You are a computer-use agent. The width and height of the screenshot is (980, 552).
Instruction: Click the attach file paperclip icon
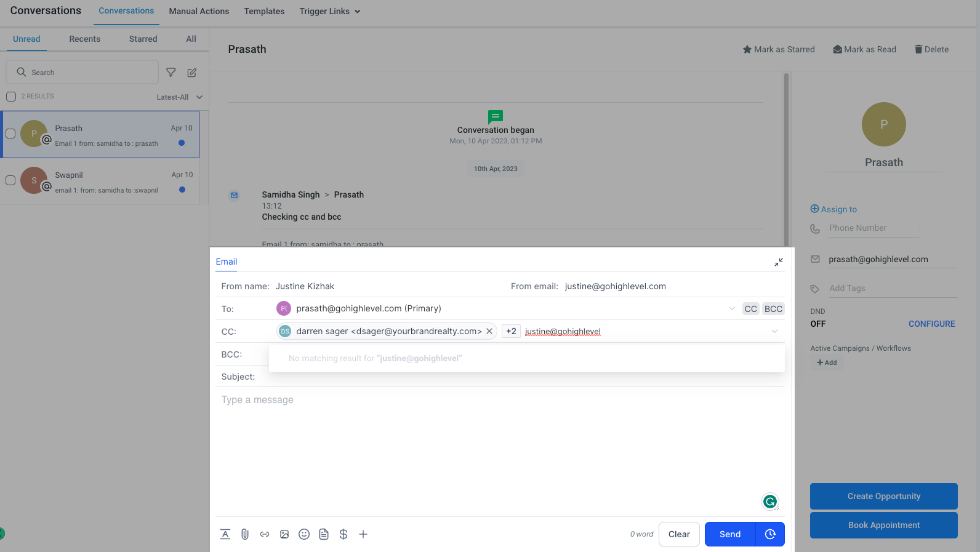click(245, 534)
